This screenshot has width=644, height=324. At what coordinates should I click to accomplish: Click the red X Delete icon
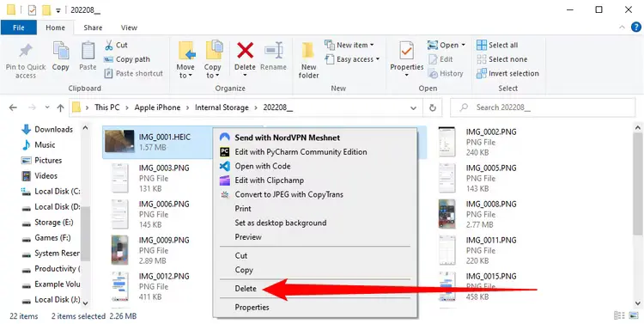(245, 51)
